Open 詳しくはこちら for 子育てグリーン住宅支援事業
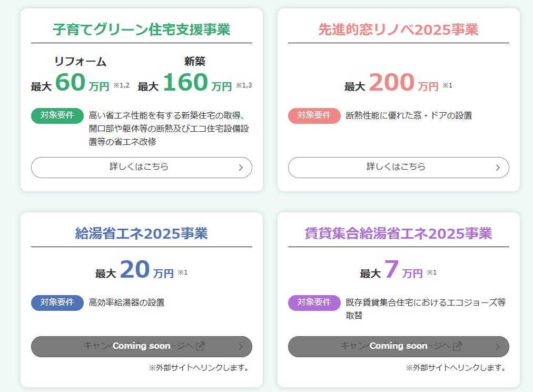Screen dimensions: 533x392 pos(141,167)
